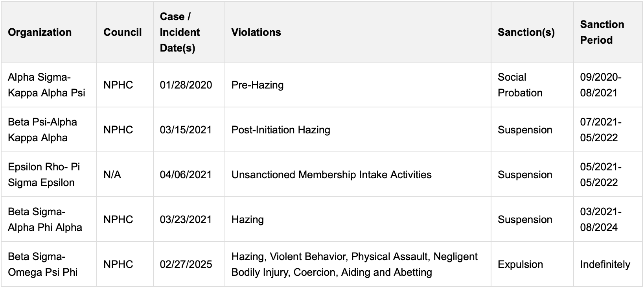
Task: Select the Sanction(s) column header
Action: tap(526, 32)
